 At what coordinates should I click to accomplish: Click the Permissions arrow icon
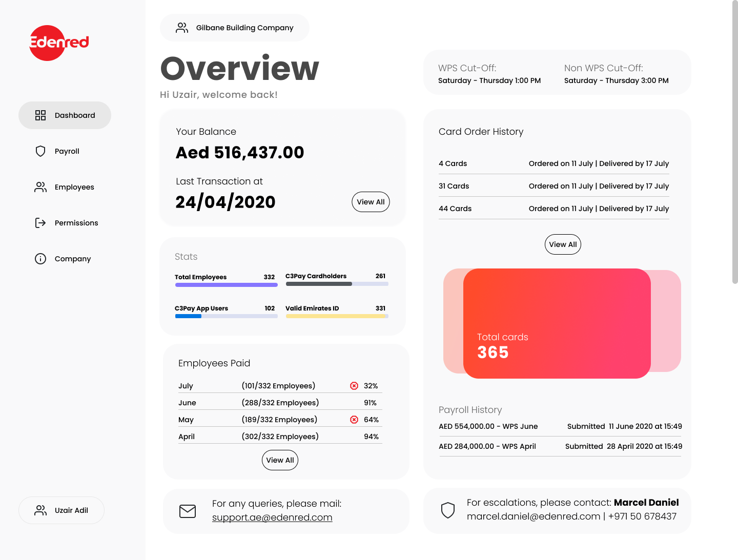tap(40, 223)
